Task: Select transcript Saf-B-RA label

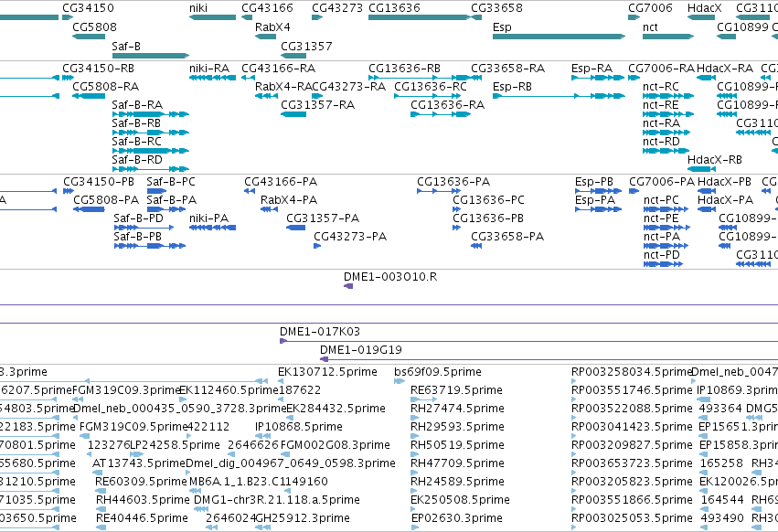Action: point(137,105)
